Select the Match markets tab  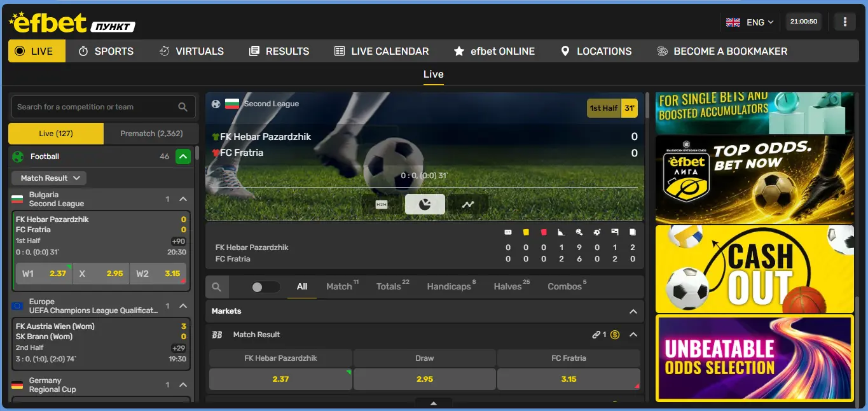(x=342, y=287)
